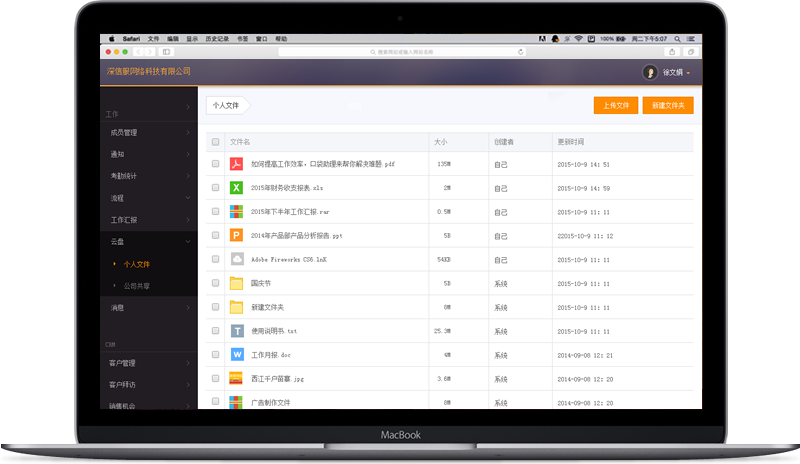Select the checkbox beside 新建文件夹 folder
The height and width of the screenshot is (464, 800).
216,307
